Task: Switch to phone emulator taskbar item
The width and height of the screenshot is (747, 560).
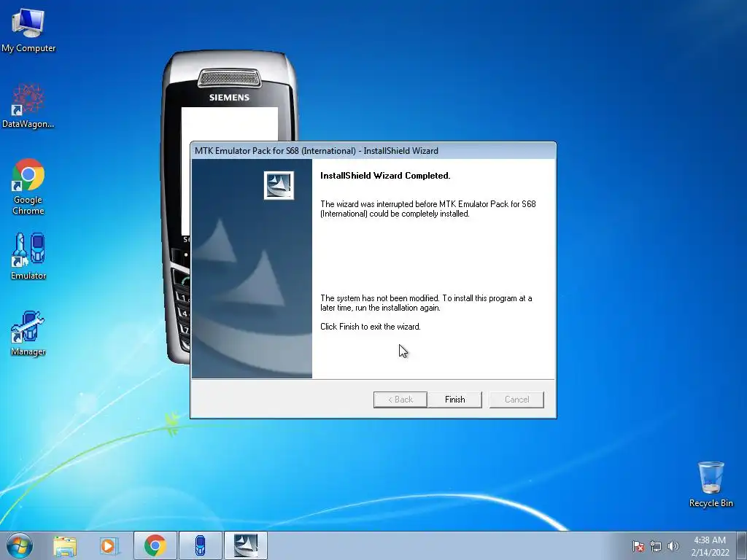Action: pos(200,545)
